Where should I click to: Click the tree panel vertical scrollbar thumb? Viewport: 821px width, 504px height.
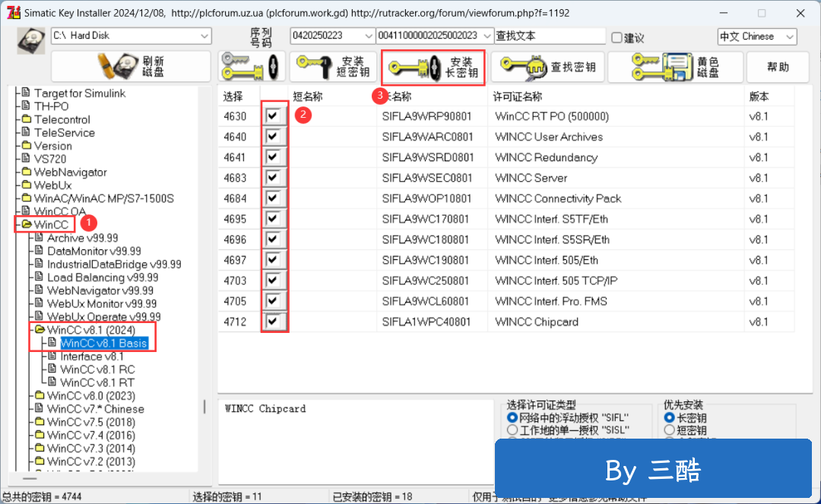204,406
